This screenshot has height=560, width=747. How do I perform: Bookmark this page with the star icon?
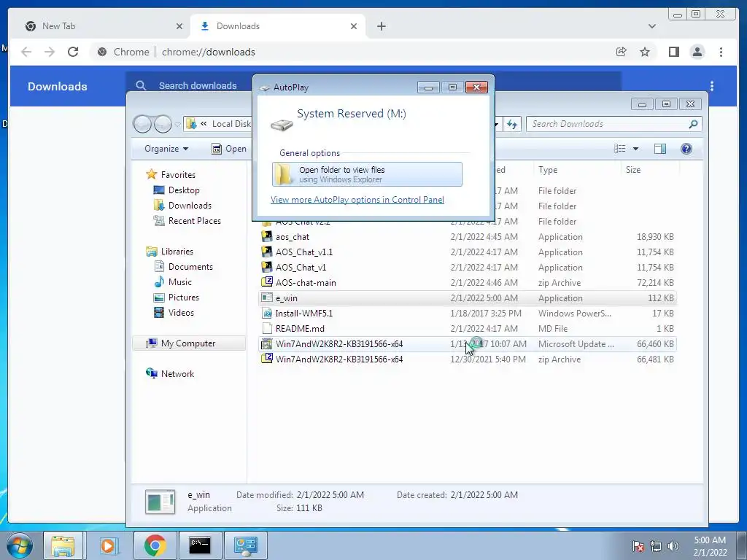645,52
